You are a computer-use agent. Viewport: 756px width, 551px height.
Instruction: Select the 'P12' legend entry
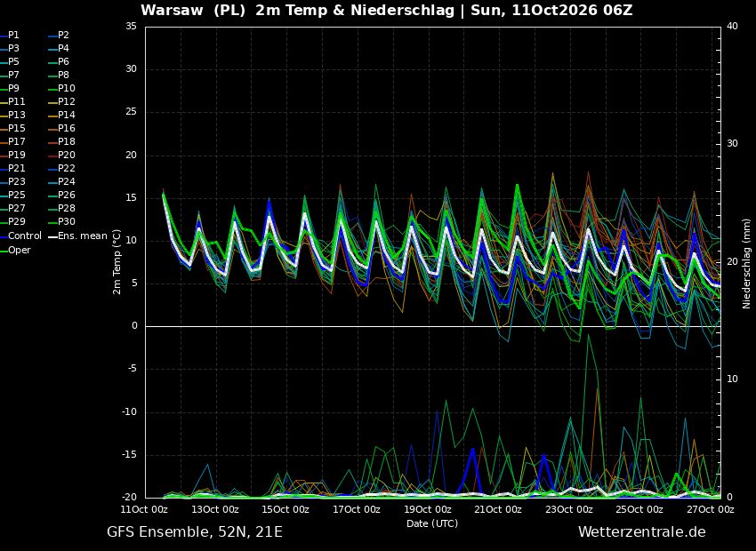point(62,101)
